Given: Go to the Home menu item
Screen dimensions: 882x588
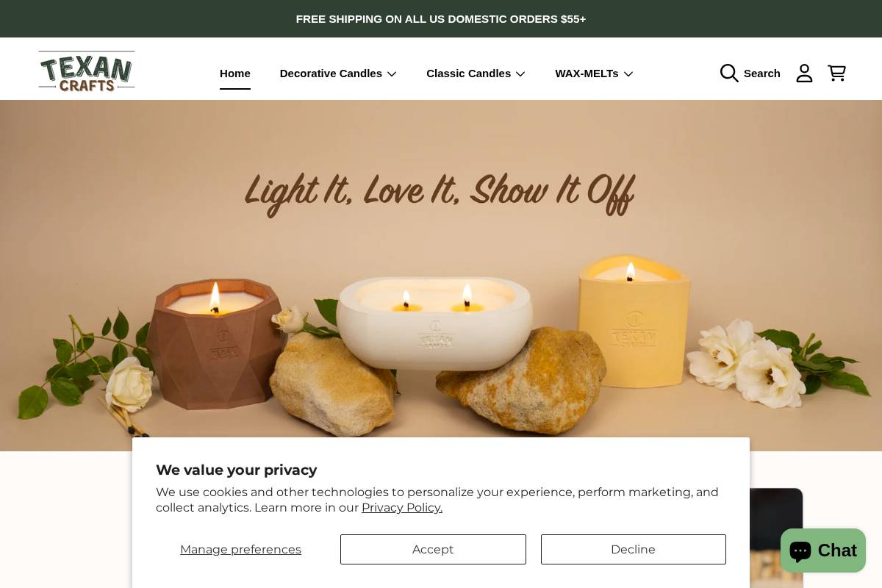Looking at the screenshot, I should (x=235, y=73).
